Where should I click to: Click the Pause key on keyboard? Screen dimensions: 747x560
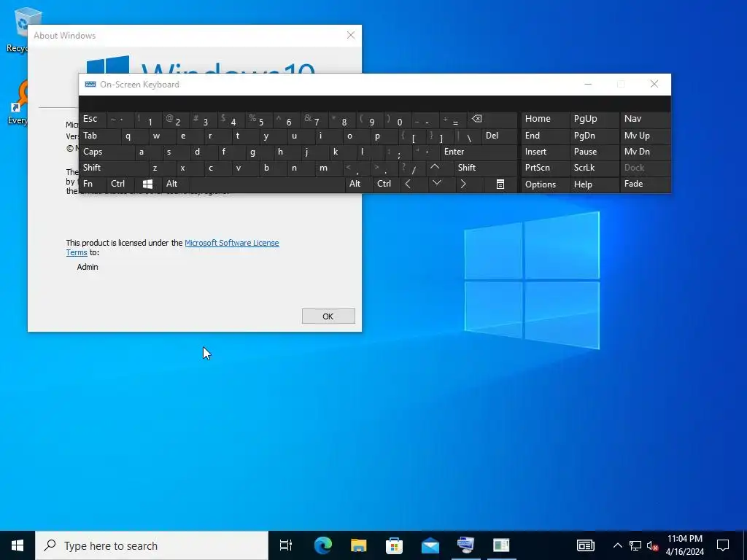[594, 152]
